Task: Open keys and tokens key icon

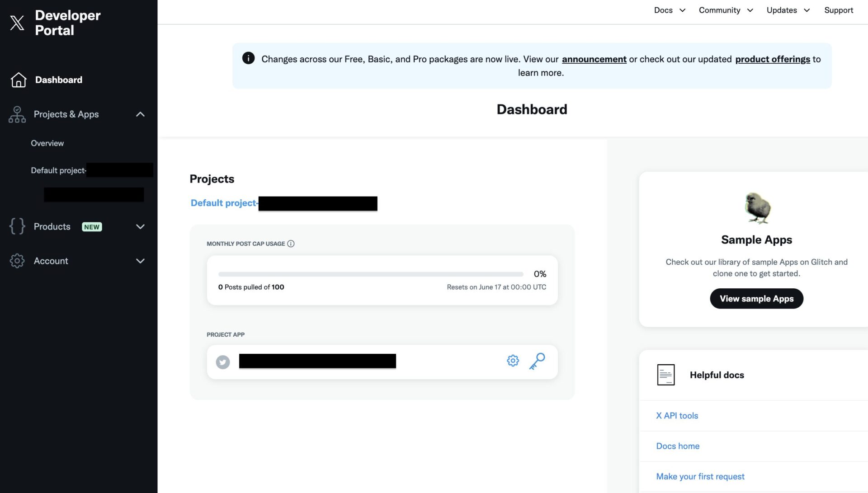Action: (x=537, y=361)
